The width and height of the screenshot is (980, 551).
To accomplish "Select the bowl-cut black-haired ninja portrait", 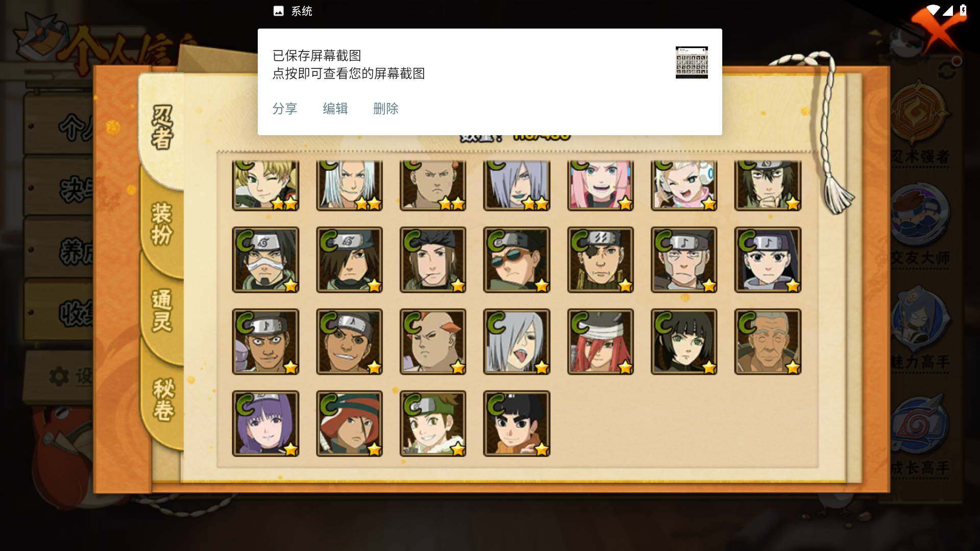I will (x=517, y=423).
